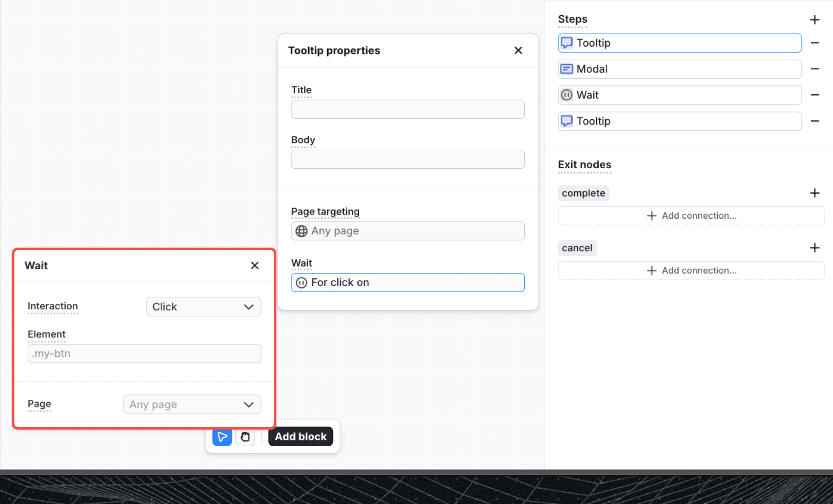Open the Page dropdown showing Any page

coord(192,405)
